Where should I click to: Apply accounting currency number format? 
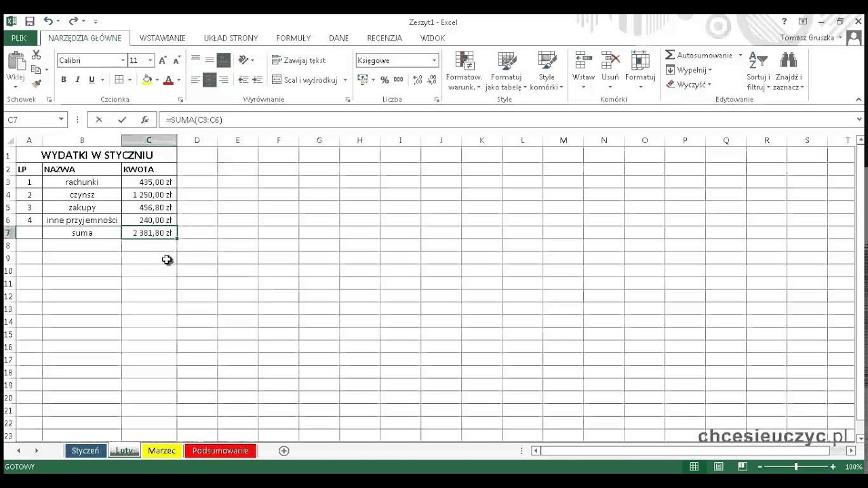point(363,80)
